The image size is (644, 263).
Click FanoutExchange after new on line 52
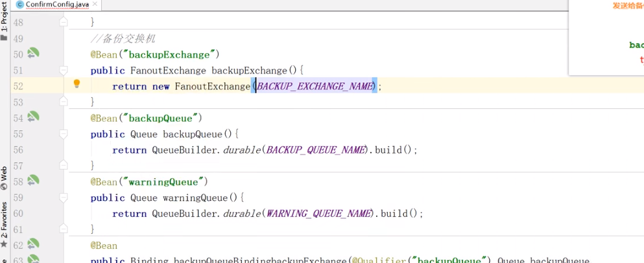(213, 87)
